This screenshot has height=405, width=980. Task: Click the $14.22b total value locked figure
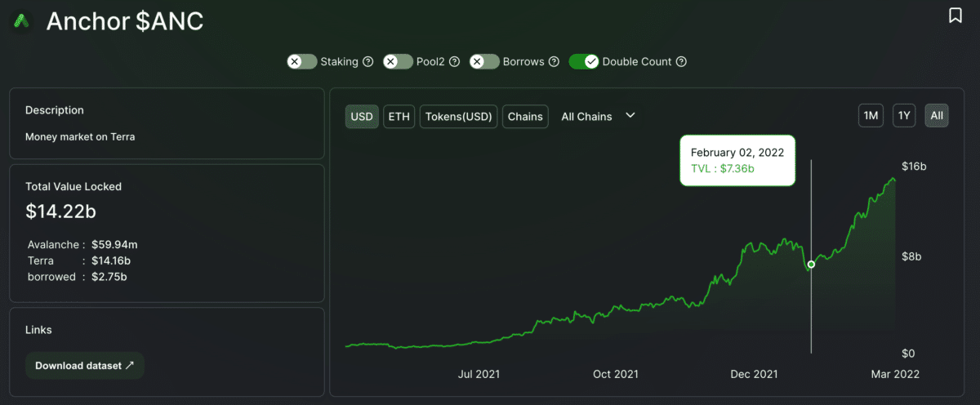coord(61,211)
